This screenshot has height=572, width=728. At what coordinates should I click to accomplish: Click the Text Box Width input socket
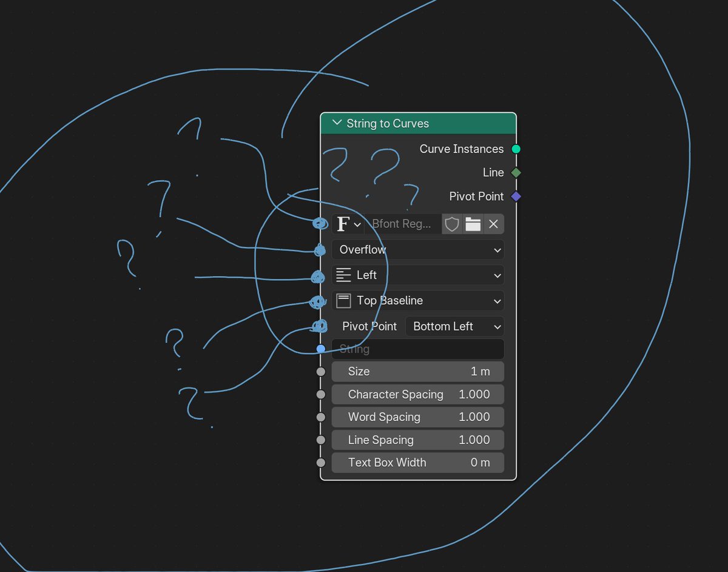[x=321, y=463]
